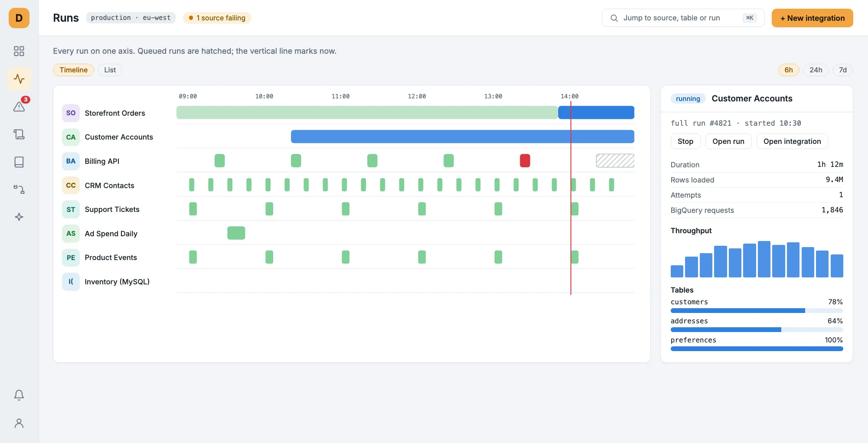The height and width of the screenshot is (443, 868).
Task: Focus the Jump to source search field
Action: [683, 18]
